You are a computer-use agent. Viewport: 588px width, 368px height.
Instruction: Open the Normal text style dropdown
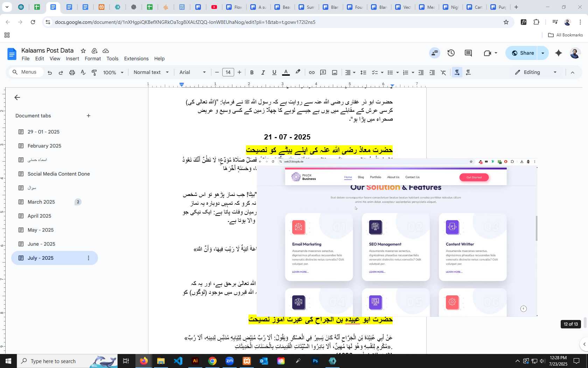coord(151,72)
